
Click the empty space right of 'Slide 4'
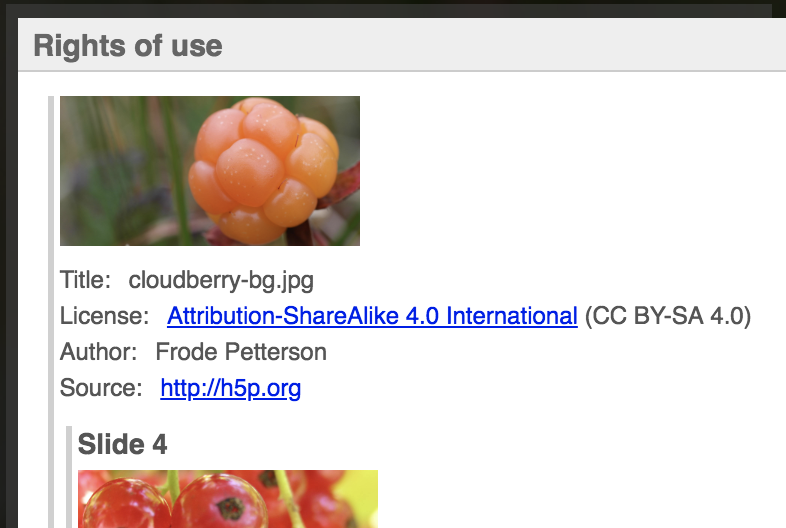[476, 444]
